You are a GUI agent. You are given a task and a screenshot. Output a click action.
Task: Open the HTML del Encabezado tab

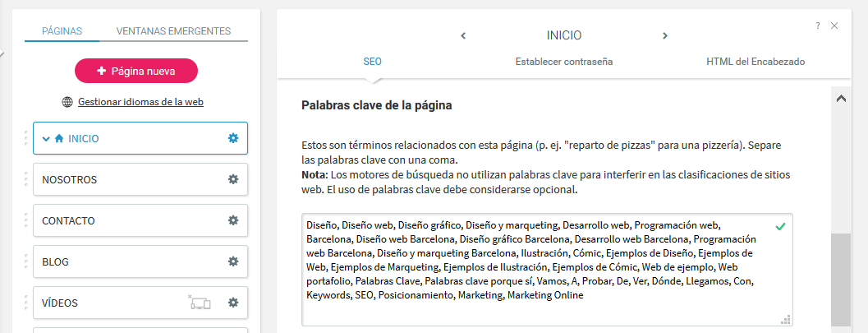pyautogui.click(x=755, y=62)
